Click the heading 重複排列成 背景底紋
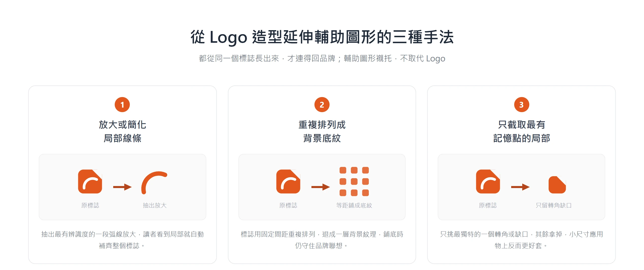 tap(322, 131)
